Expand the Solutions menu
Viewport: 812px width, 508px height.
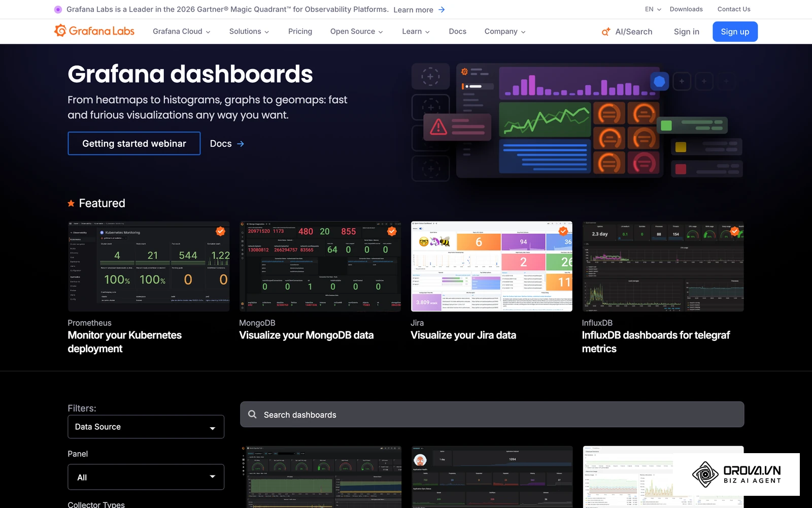point(249,31)
